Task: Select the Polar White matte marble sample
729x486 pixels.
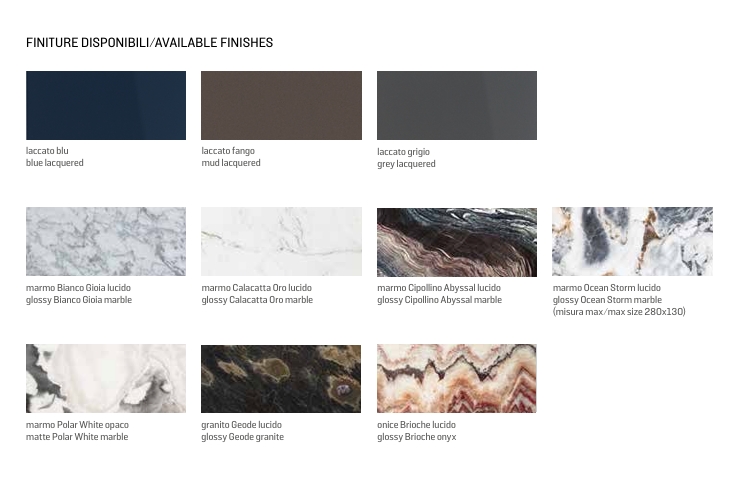Action: coord(106,379)
